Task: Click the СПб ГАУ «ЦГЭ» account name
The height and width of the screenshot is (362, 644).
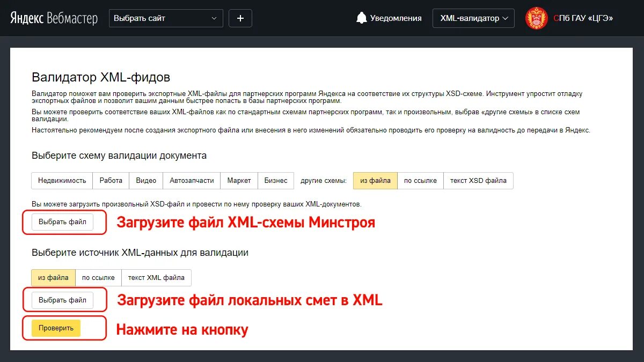Action: tap(583, 18)
